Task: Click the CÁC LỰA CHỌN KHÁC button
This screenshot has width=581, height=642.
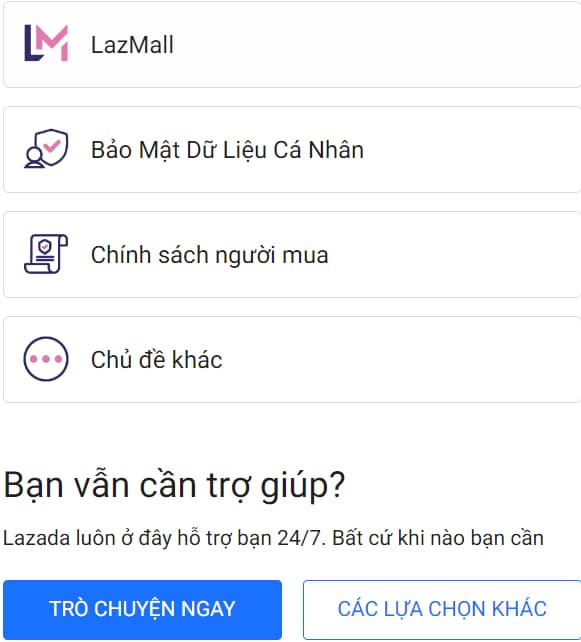Action: (442, 609)
